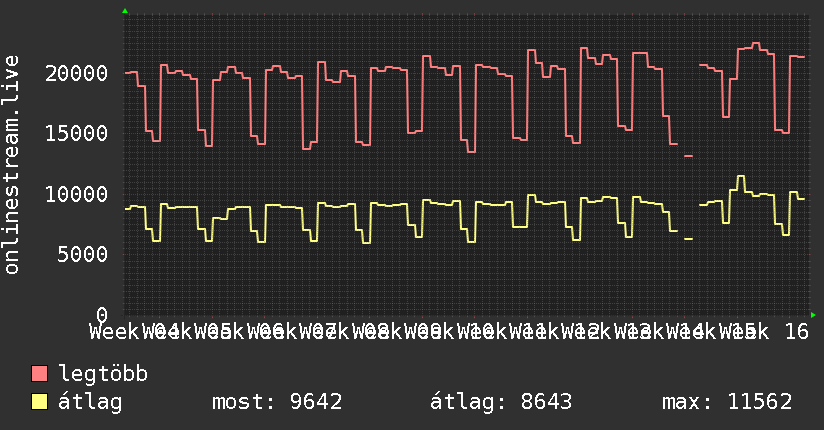Click the green arrow at the top of the y-axis
The width and height of the screenshot is (824, 430).
(x=125, y=11)
